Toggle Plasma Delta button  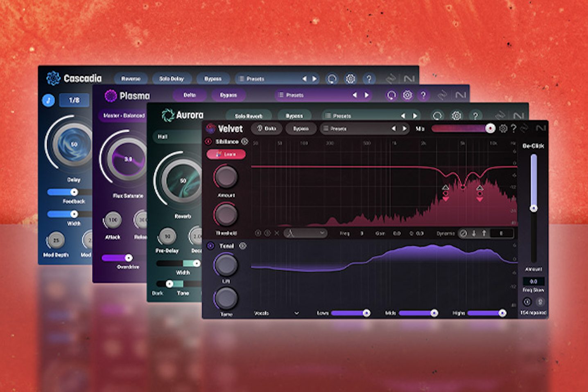point(190,95)
